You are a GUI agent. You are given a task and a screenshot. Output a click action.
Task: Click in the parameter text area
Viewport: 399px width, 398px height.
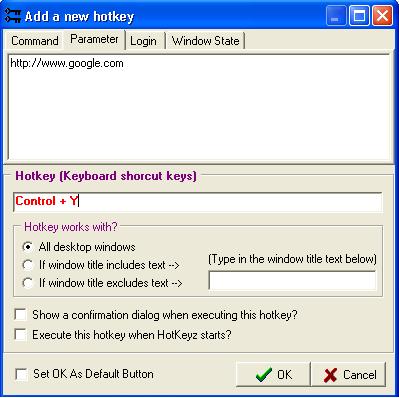click(199, 108)
